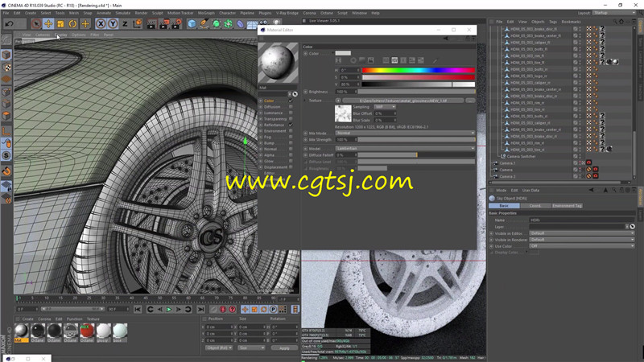
Task: Click the Coordinate System icon
Action: pos(137,24)
